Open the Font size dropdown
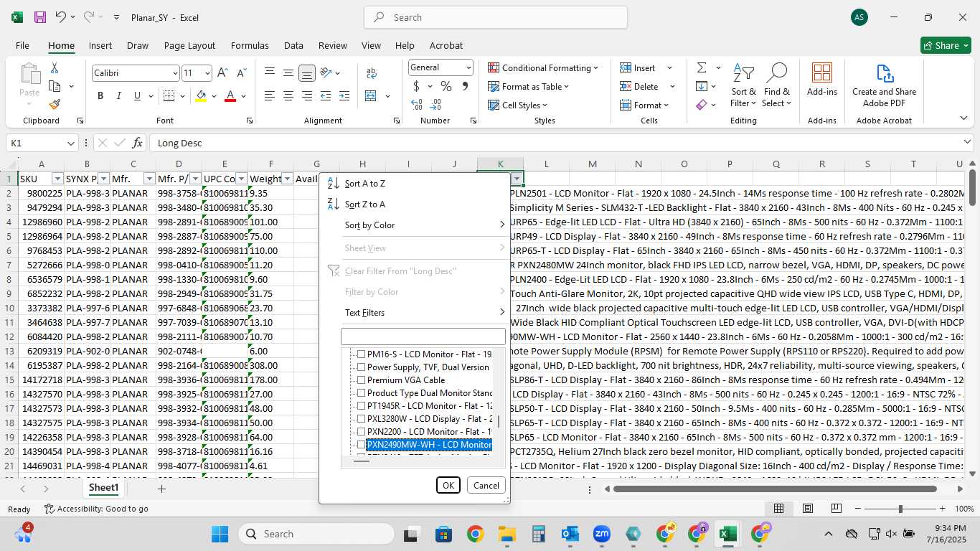This screenshot has width=980, height=551. [207, 73]
